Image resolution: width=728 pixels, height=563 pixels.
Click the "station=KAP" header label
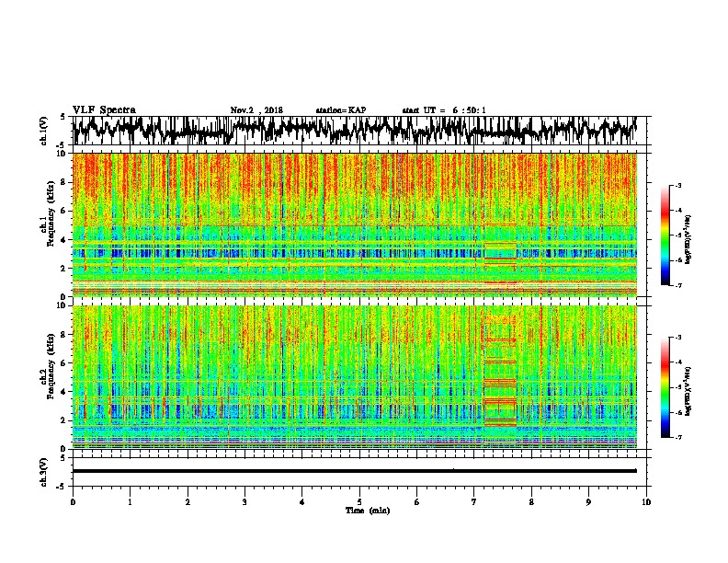click(x=341, y=110)
